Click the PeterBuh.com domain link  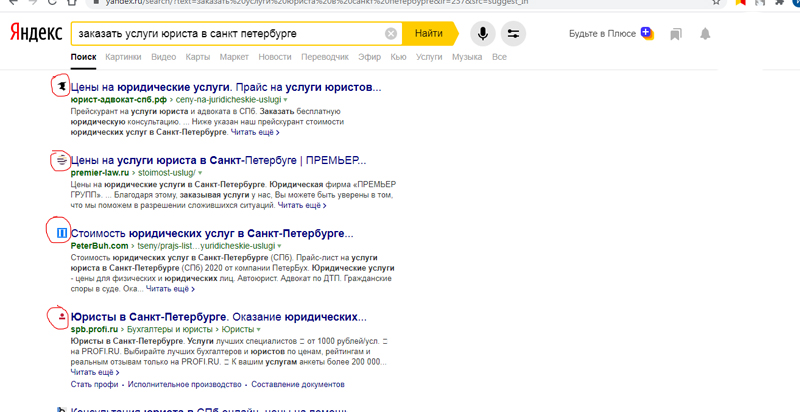click(99, 246)
